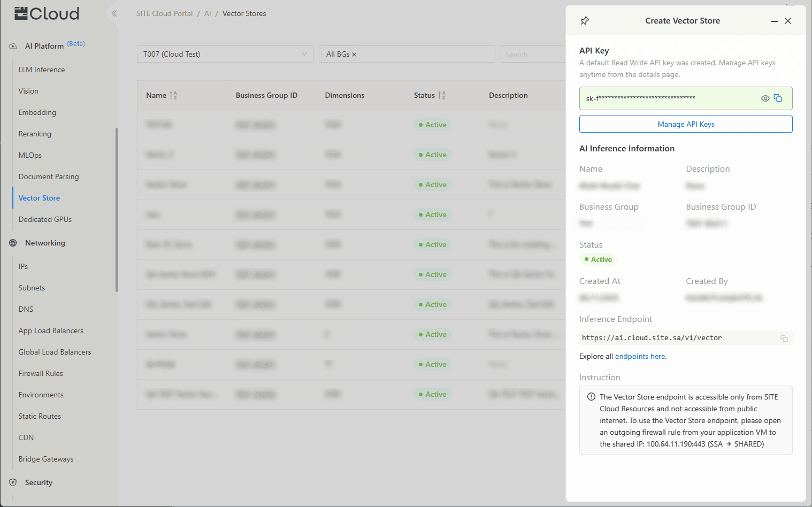Sort the table by Name column

coord(173,95)
